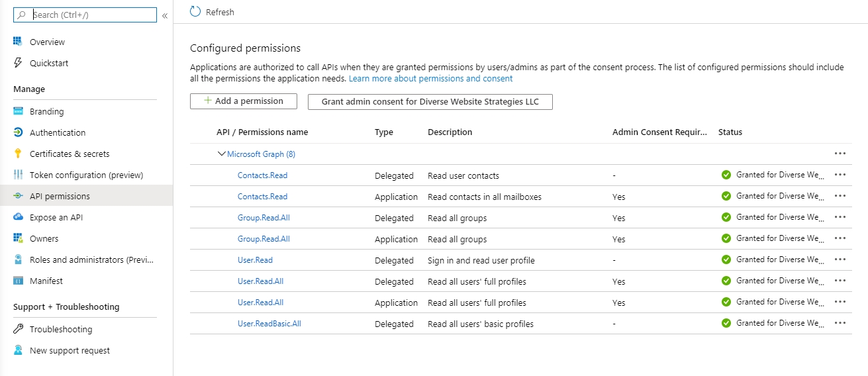Click 'Read user contacts' description
The width and height of the screenshot is (868, 376).
tap(463, 175)
